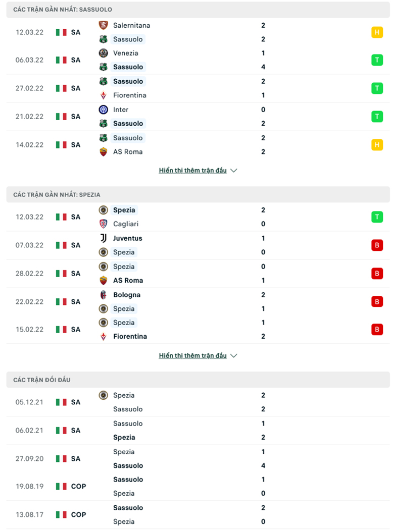Click the Bologna club badge
The height and width of the screenshot is (532, 394).
coord(104,295)
